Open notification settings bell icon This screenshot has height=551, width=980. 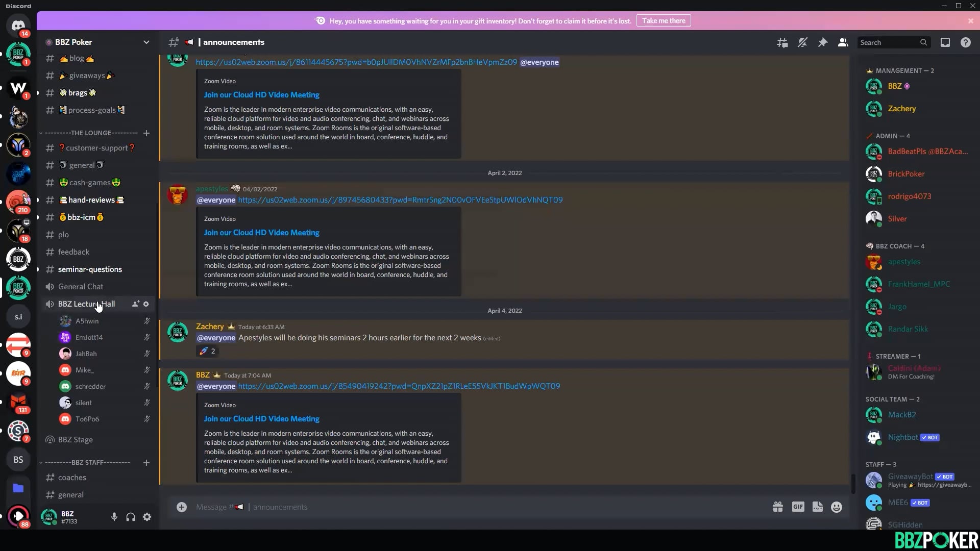[x=802, y=43]
